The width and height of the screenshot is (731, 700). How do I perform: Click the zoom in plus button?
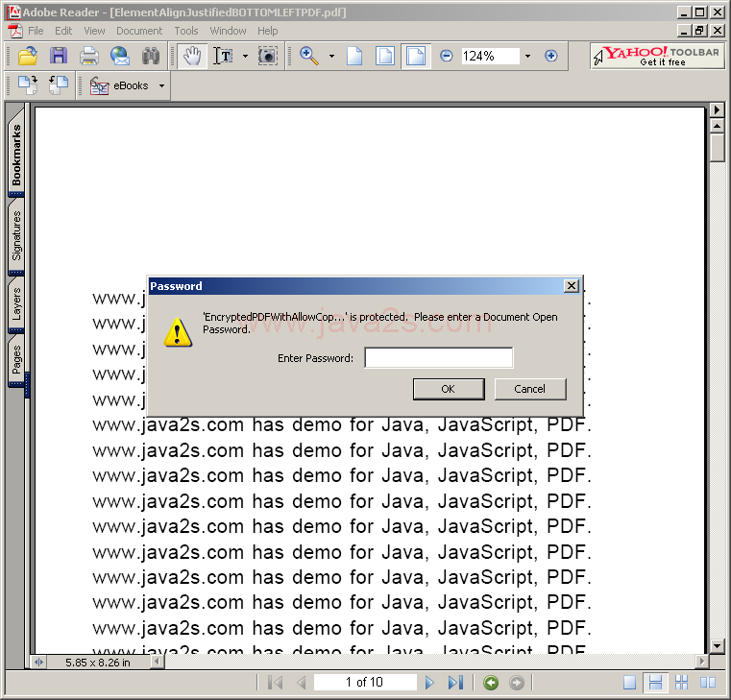pos(551,56)
